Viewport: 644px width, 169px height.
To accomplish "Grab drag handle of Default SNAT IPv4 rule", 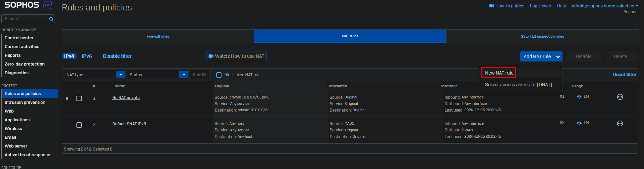I will pyautogui.click(x=67, y=125).
